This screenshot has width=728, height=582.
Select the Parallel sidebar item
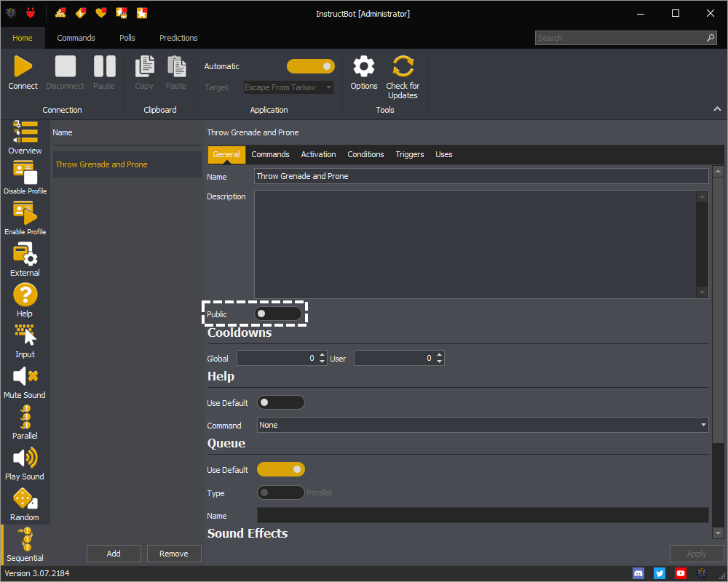click(25, 423)
